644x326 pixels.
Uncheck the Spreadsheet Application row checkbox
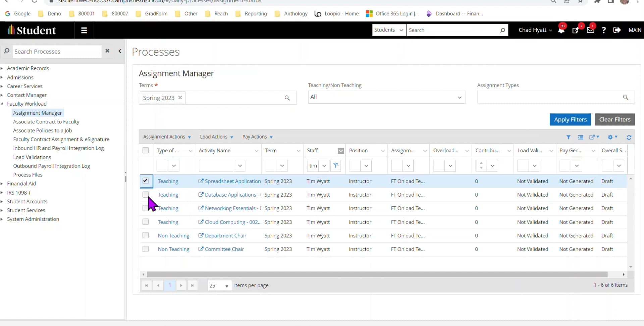(146, 181)
